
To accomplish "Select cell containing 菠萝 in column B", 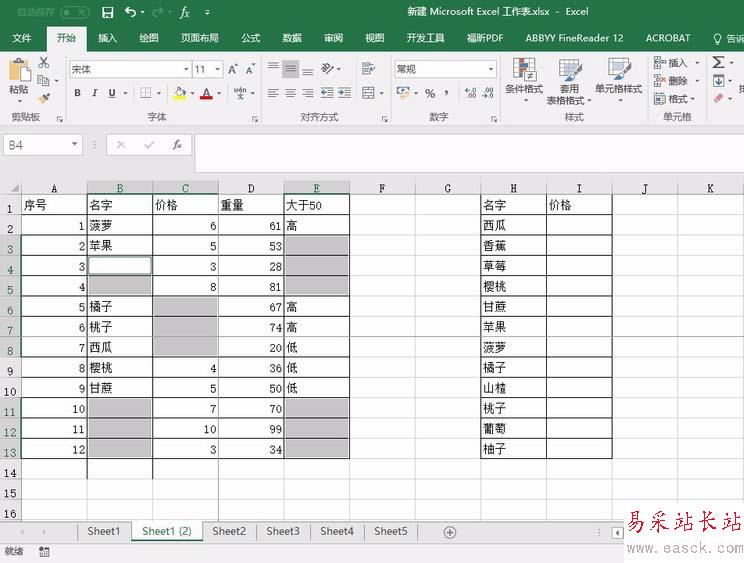I will (120, 225).
